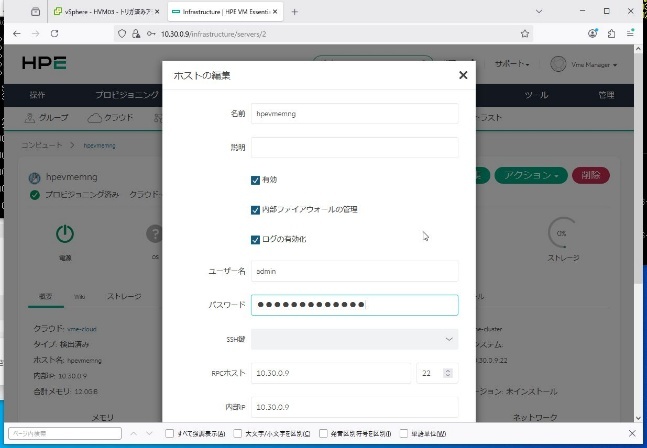Open the SSH鍵 dropdown
This screenshot has width=647, height=448.
tap(354, 339)
